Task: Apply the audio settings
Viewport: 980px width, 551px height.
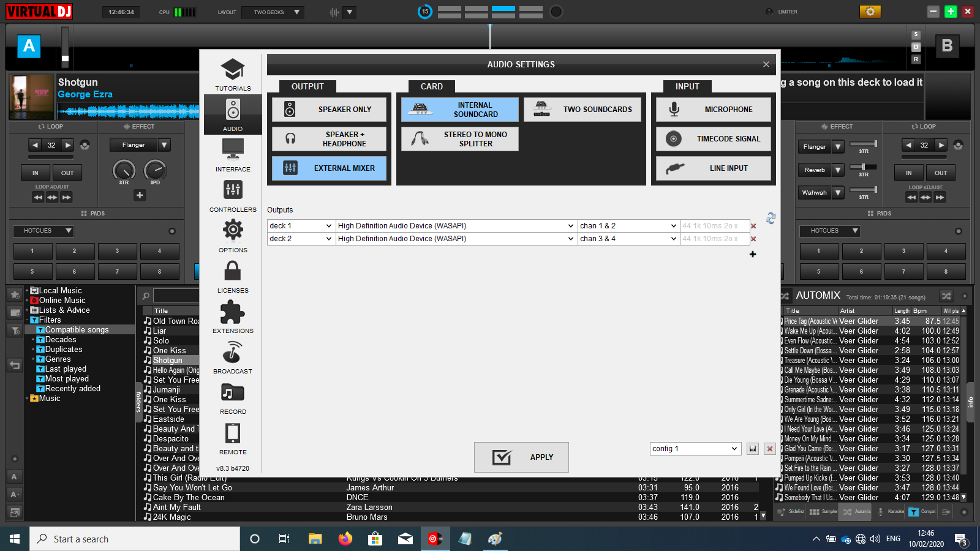Action: (521, 457)
